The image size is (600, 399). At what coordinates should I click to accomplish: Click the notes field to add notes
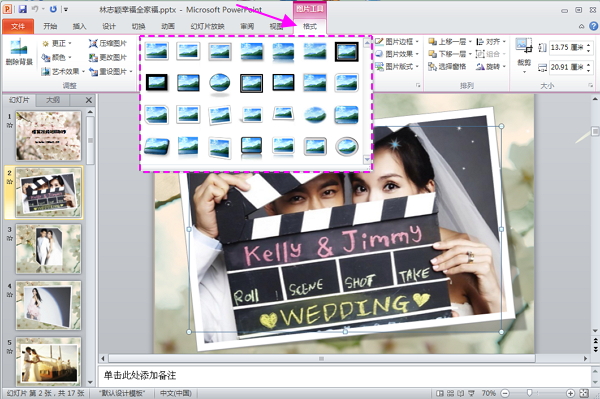point(344,376)
